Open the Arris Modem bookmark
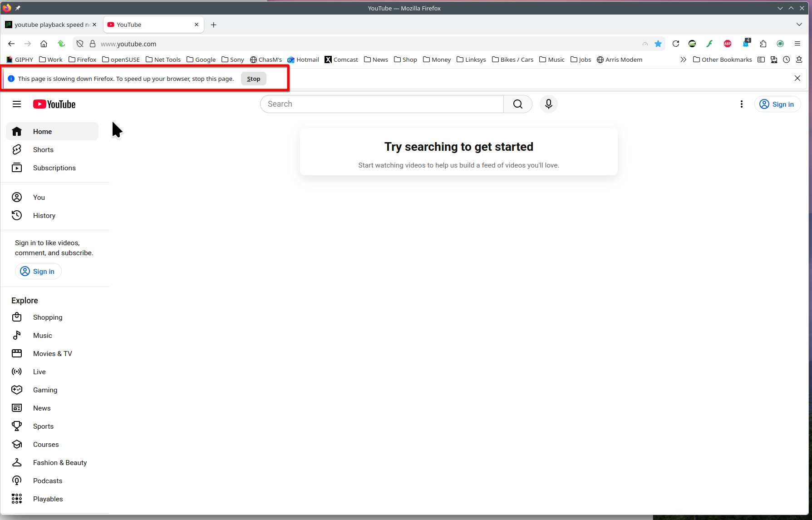The width and height of the screenshot is (812, 520). (620, 59)
